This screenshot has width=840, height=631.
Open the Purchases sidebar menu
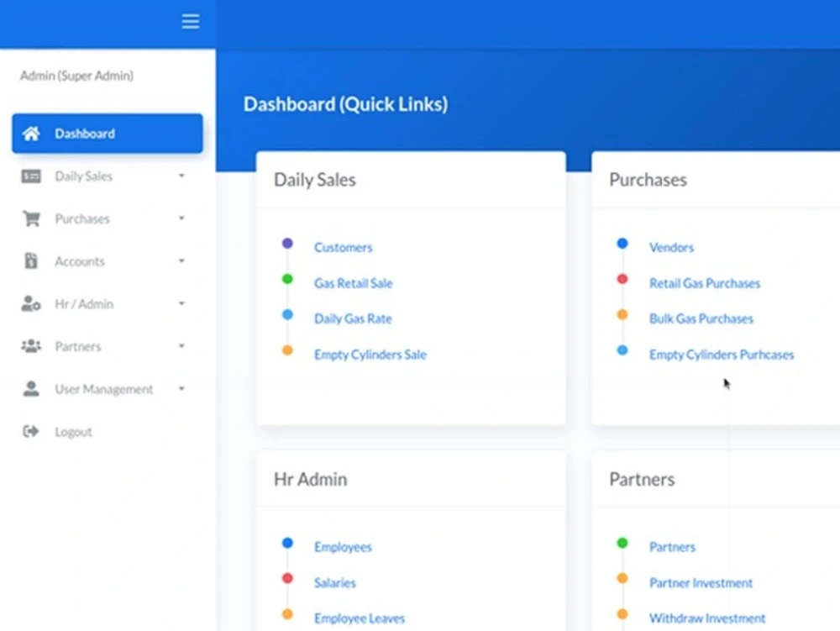pos(108,218)
